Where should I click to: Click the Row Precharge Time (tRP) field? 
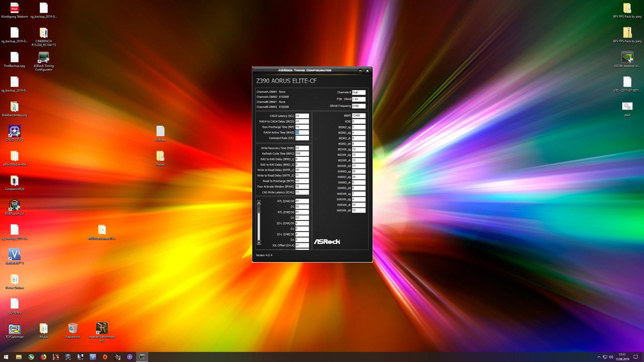[x=302, y=127]
